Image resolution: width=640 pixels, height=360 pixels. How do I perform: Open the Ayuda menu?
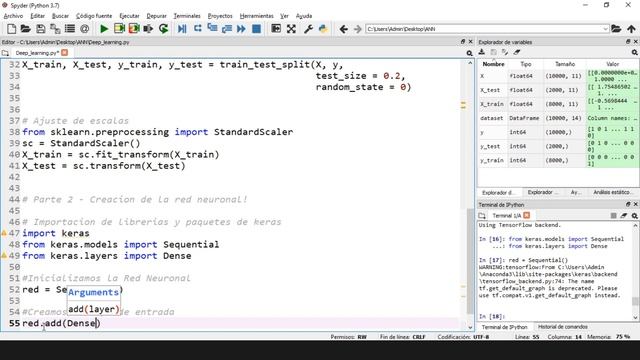304,16
